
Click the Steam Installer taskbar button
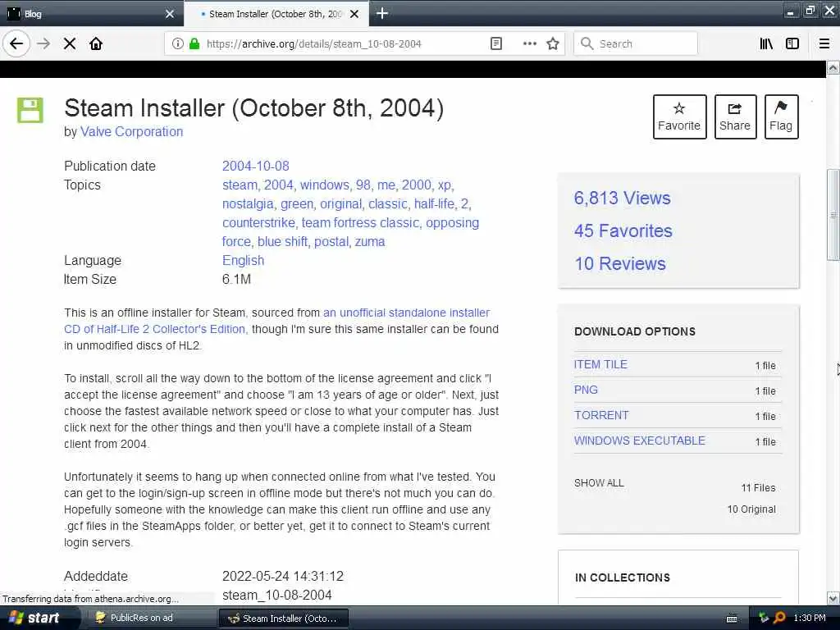(x=283, y=619)
